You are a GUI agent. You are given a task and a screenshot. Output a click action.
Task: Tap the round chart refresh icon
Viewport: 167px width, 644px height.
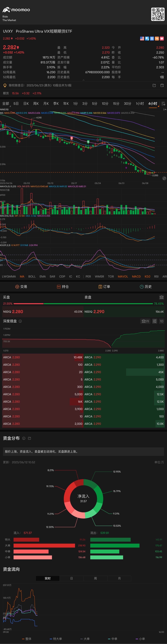coord(164,178)
